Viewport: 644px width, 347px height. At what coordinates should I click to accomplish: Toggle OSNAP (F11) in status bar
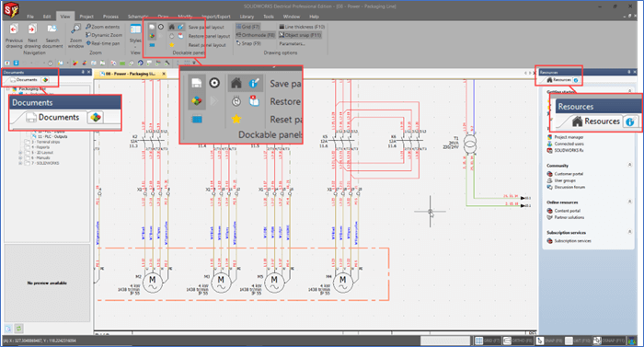click(609, 341)
